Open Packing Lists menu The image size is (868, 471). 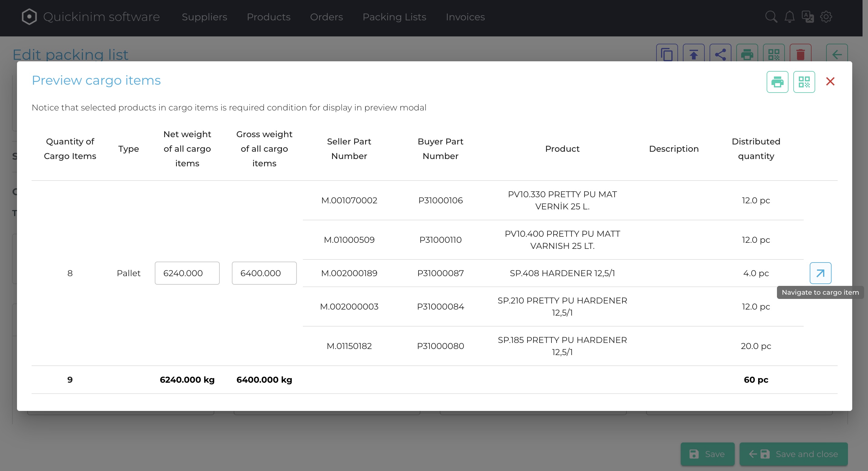point(394,17)
